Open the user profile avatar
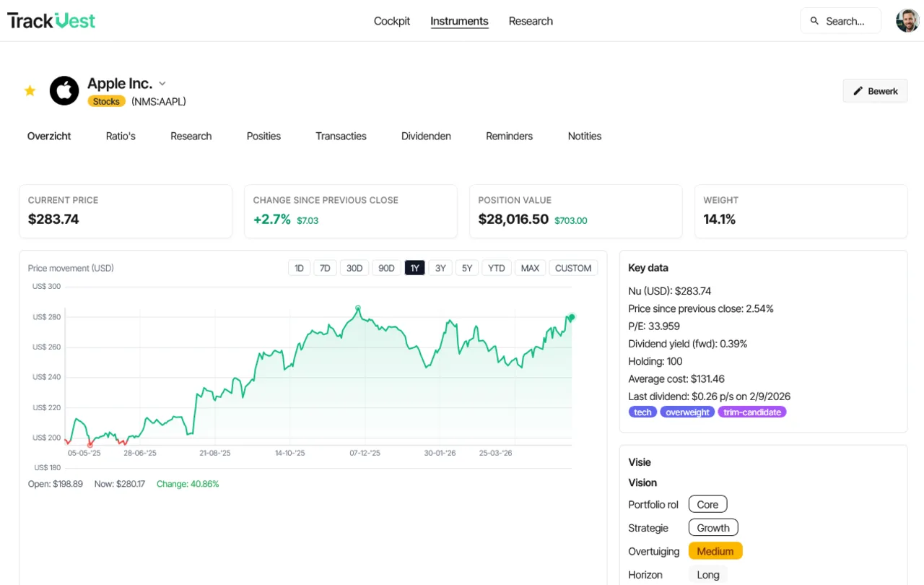This screenshot has height=585, width=924. pos(907,21)
